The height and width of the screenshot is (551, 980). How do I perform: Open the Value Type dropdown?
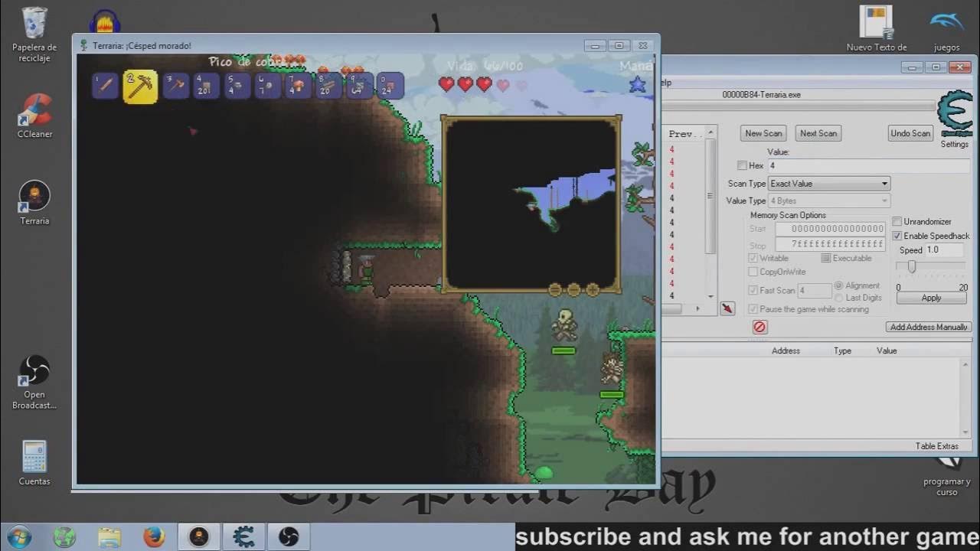pyautogui.click(x=829, y=201)
